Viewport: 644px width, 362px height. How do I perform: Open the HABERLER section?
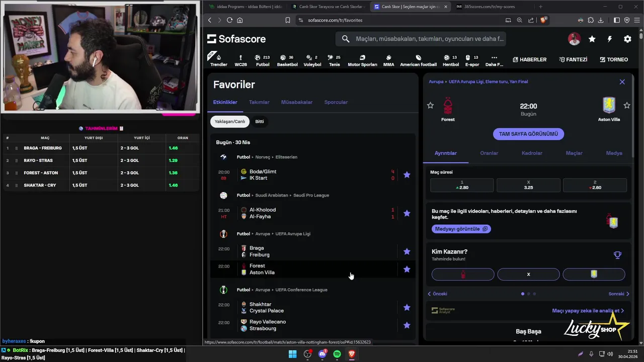[x=529, y=59]
